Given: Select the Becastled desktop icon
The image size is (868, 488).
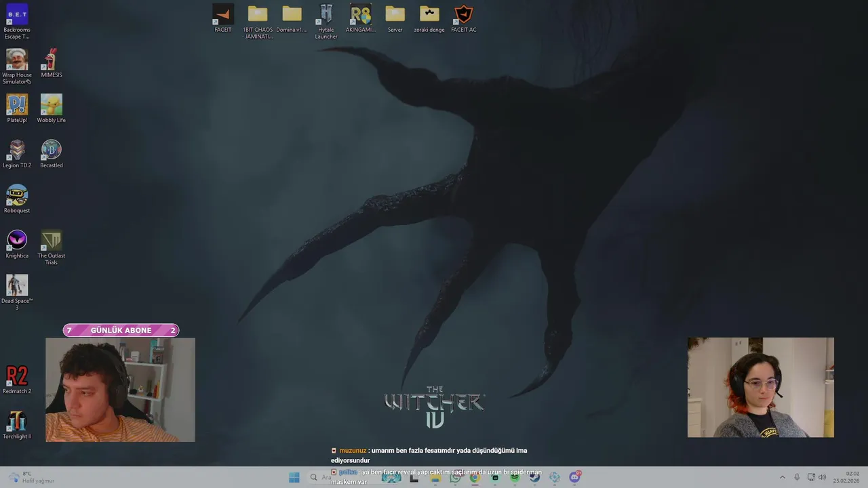Looking at the screenshot, I should 52,154.
